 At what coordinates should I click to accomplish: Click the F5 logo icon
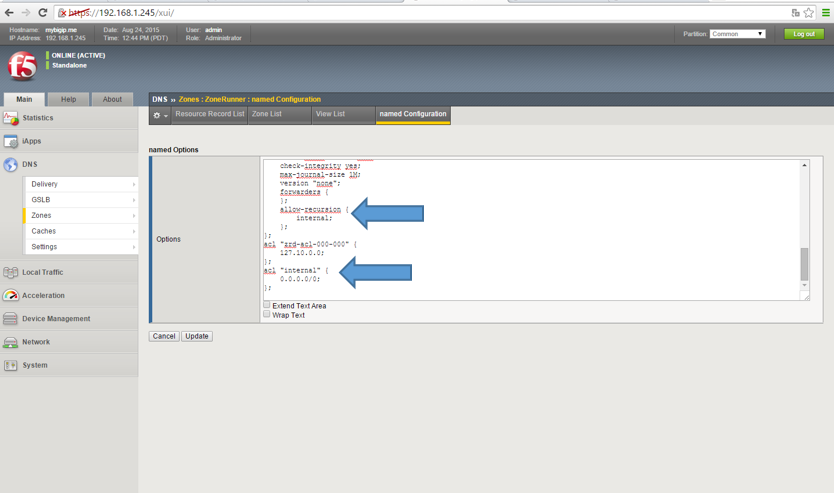[22, 66]
